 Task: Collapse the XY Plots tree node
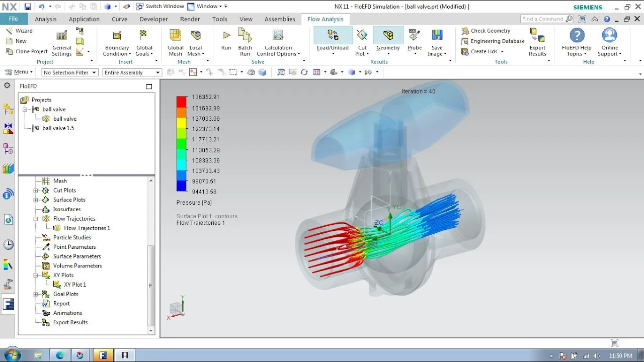tap(36, 276)
